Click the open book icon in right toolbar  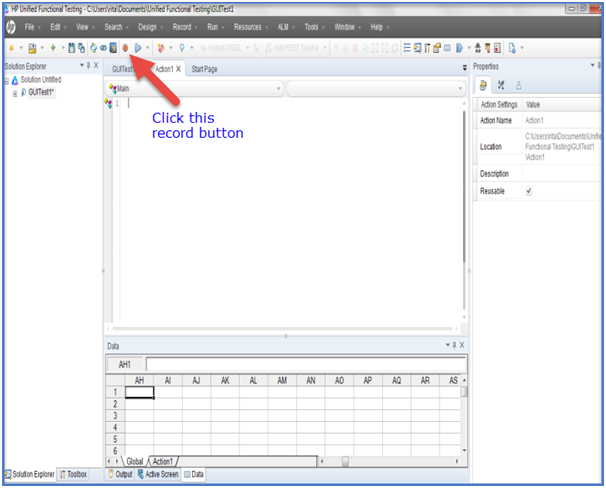click(x=447, y=48)
